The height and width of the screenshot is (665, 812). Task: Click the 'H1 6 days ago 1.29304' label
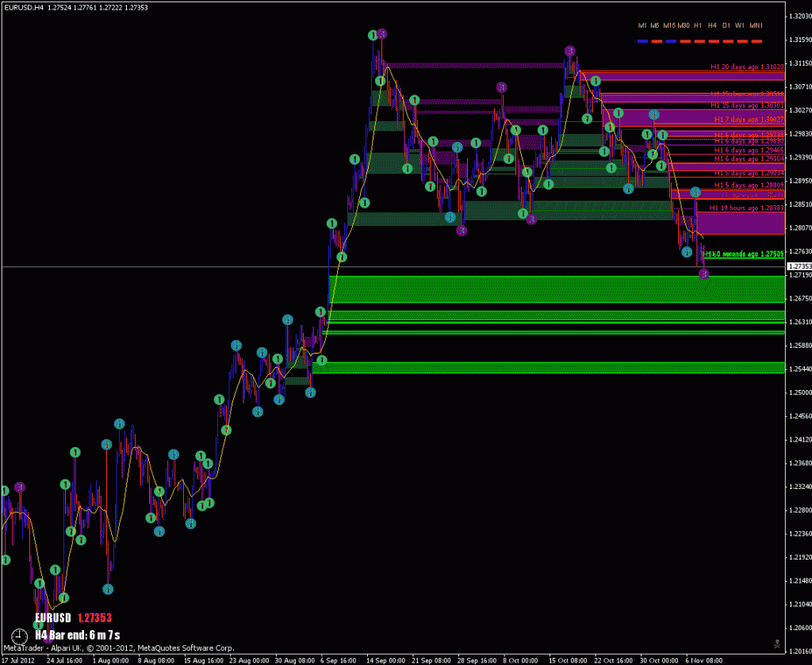tap(749, 159)
